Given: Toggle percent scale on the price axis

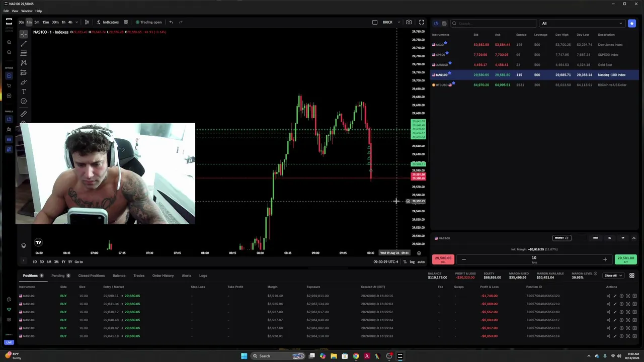Looking at the screenshot, I should coord(405,261).
